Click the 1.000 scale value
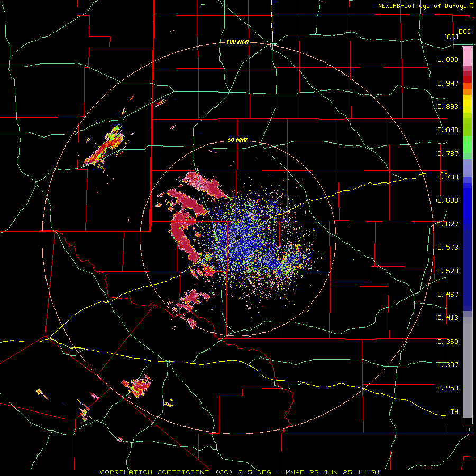The image size is (476, 476). [448, 59]
